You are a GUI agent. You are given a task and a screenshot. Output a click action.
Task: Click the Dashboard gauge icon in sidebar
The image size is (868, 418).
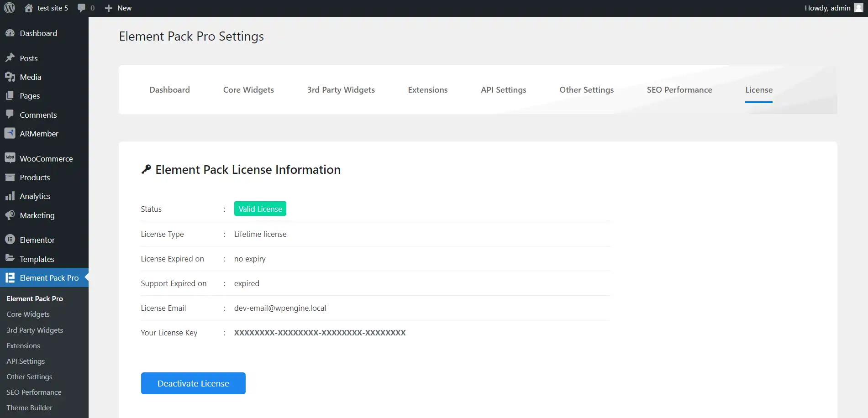tap(10, 33)
